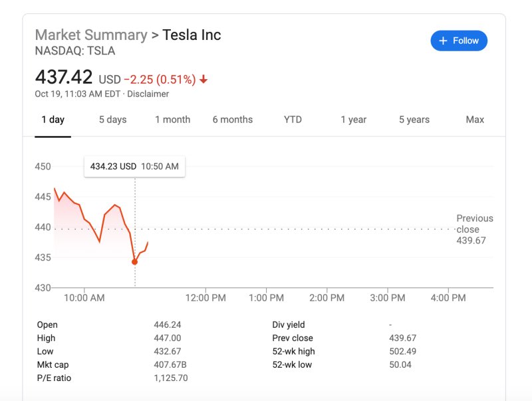Select the 1 day tab
Image resolution: width=532 pixels, height=401 pixels.
(x=53, y=120)
